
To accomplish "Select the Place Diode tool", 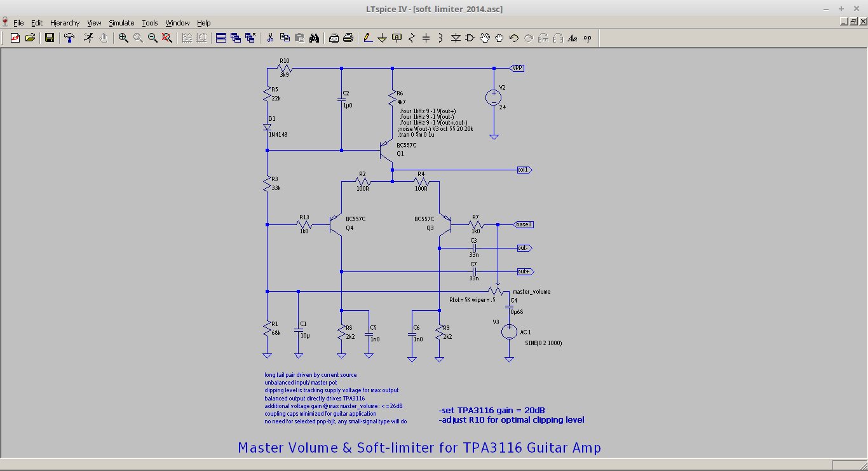I will 456,38.
